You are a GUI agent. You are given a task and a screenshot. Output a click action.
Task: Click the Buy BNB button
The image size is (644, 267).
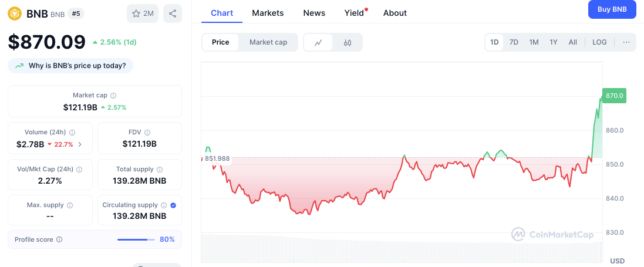pos(612,9)
